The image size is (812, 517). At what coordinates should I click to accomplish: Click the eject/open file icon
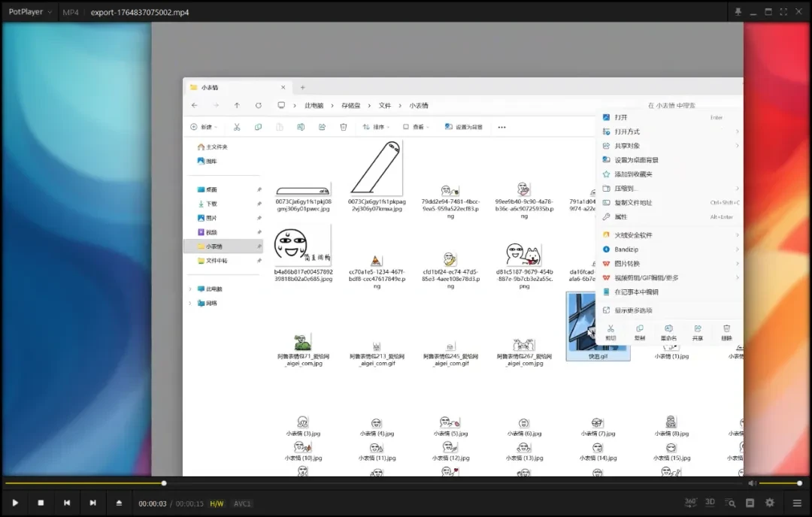point(119,503)
